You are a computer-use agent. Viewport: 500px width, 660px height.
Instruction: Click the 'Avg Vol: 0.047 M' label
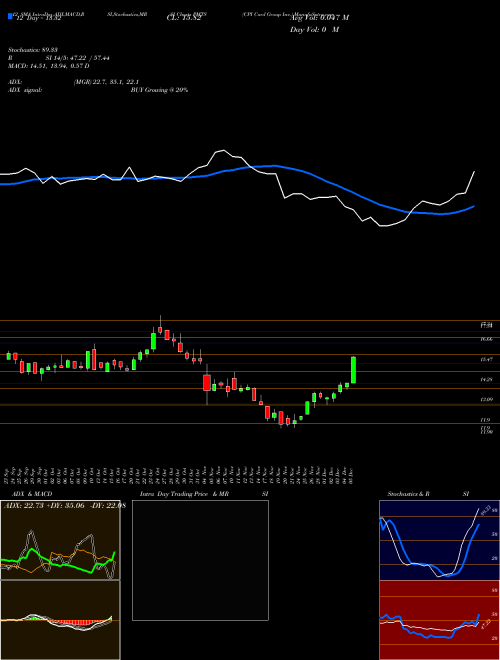click(x=319, y=18)
